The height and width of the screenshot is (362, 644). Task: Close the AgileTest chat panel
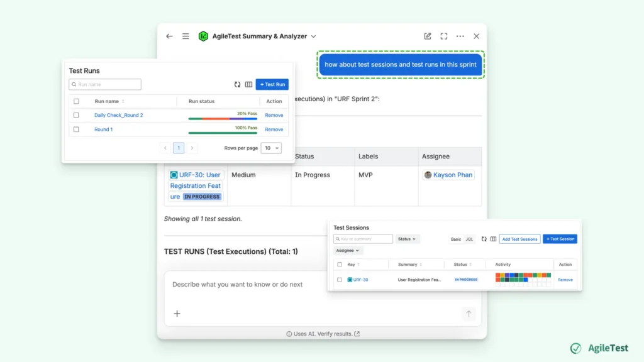pyautogui.click(x=477, y=36)
